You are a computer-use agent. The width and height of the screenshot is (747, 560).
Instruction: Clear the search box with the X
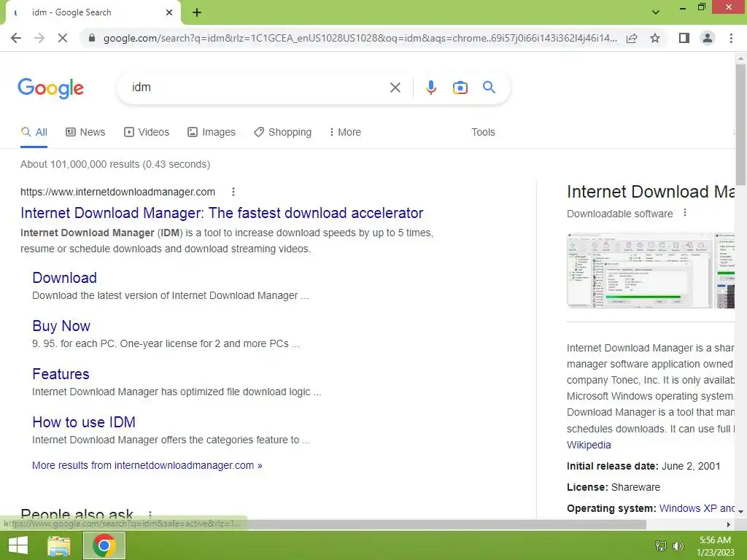coord(395,87)
